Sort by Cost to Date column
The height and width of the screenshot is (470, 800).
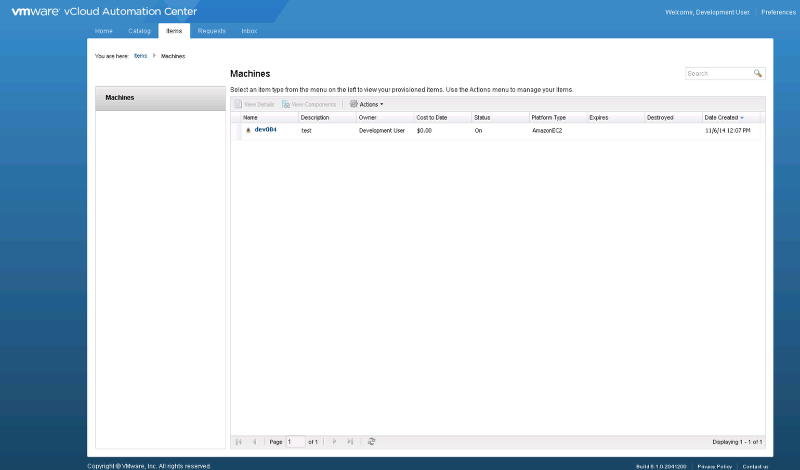[442, 117]
